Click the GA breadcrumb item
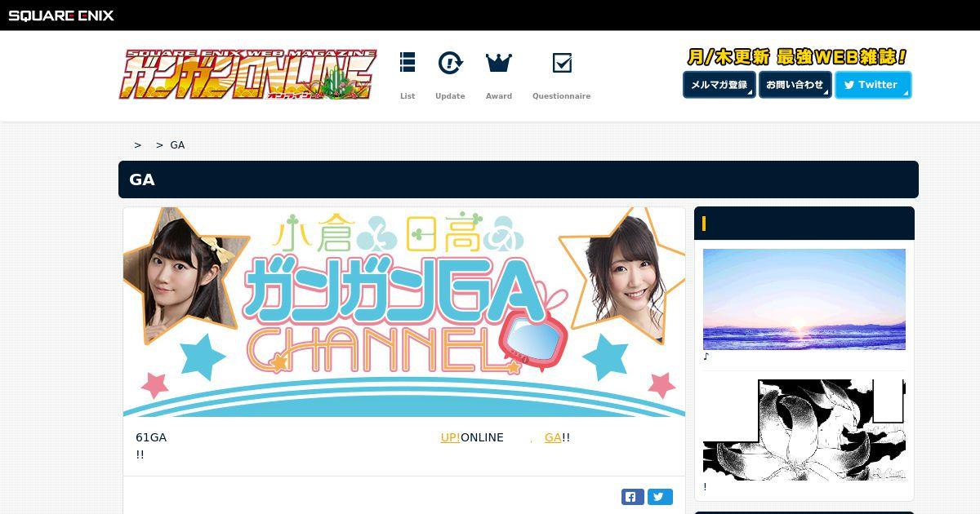 (177, 144)
